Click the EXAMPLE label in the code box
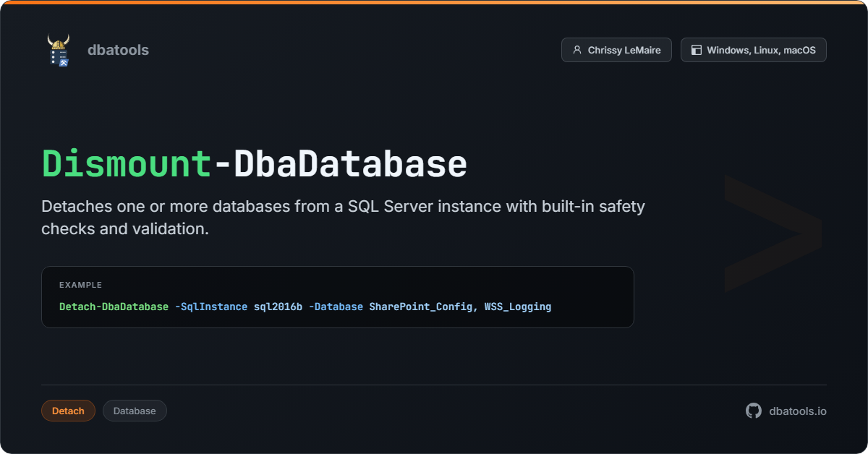The height and width of the screenshot is (454, 868). 80,285
